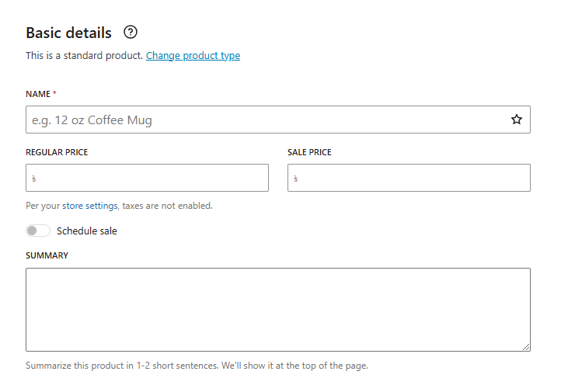Click the star icon in Name field

point(517,120)
